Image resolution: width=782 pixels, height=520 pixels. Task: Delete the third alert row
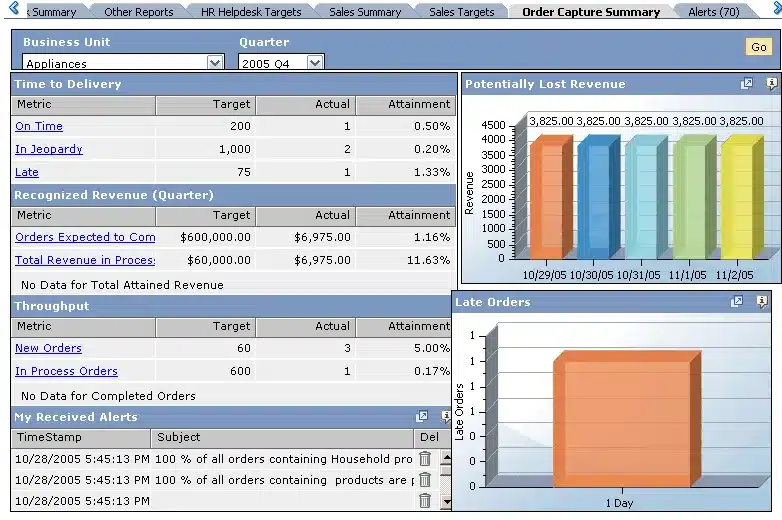point(424,501)
